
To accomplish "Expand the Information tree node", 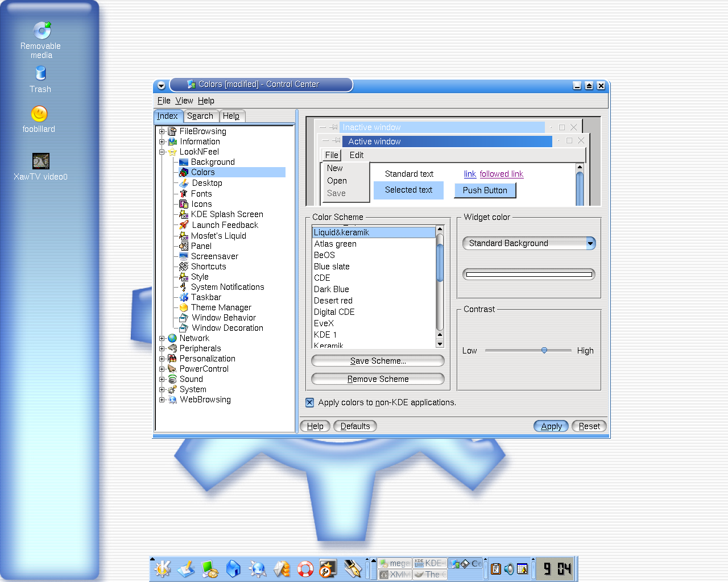I will (x=162, y=142).
